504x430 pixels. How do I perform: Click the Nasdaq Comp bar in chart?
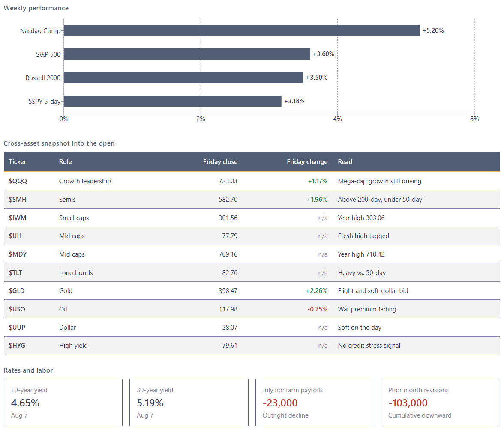[242, 30]
